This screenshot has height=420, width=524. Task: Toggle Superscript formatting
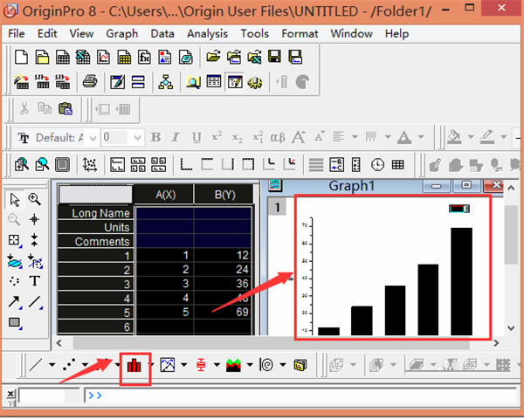(x=217, y=137)
